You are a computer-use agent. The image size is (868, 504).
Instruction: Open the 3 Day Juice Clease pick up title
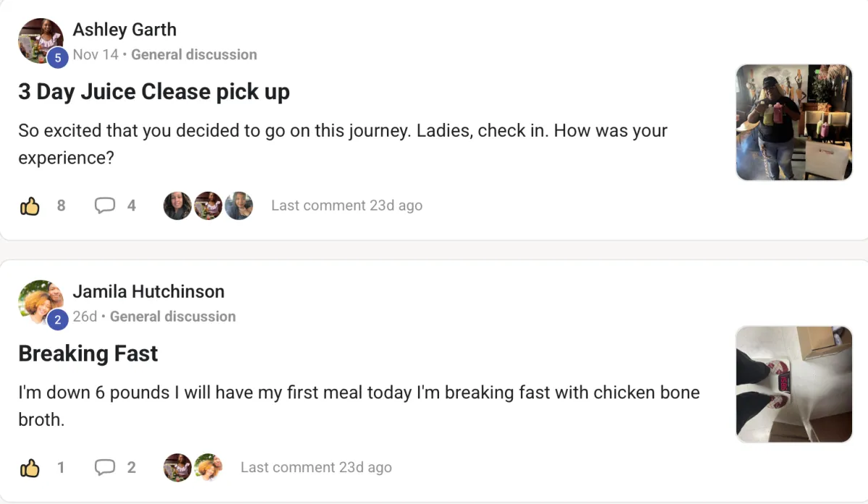coord(154,92)
